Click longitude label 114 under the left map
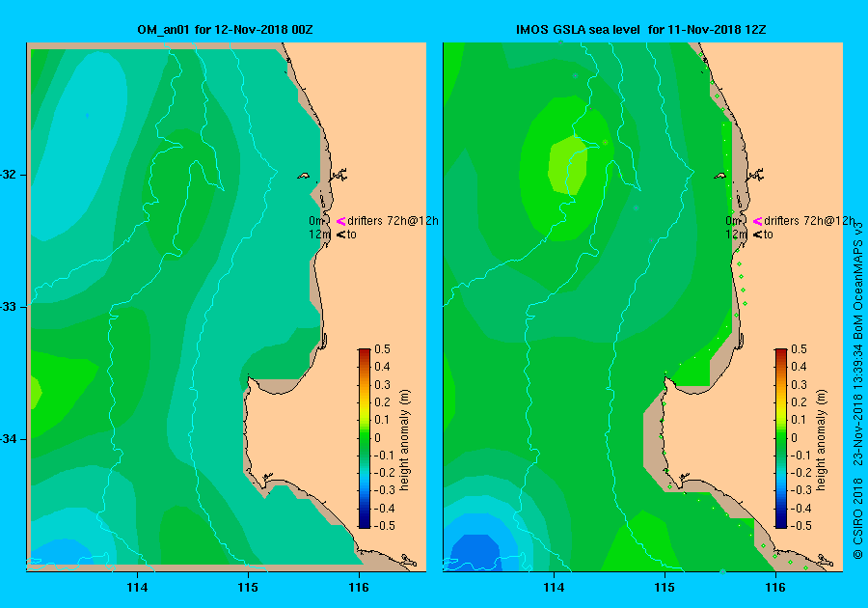 [x=137, y=588]
